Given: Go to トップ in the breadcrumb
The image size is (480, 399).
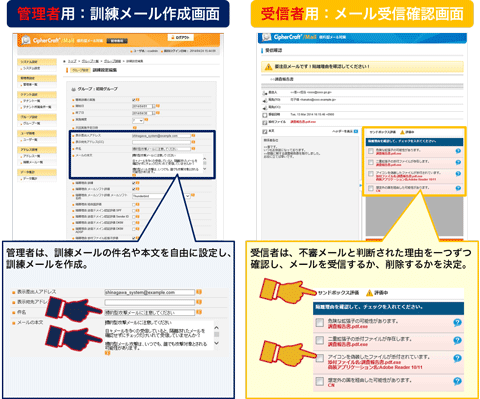Looking at the screenshot, I should pyautogui.click(x=72, y=61).
